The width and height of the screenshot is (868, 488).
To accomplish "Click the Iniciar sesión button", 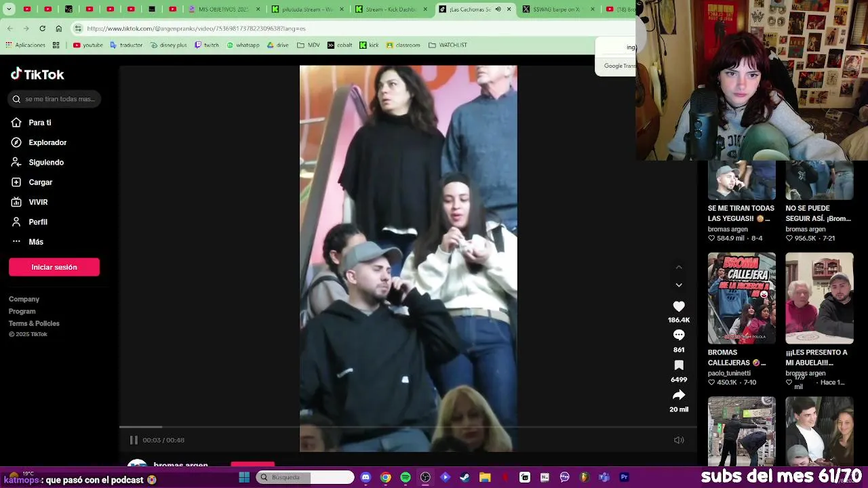I will (54, 267).
